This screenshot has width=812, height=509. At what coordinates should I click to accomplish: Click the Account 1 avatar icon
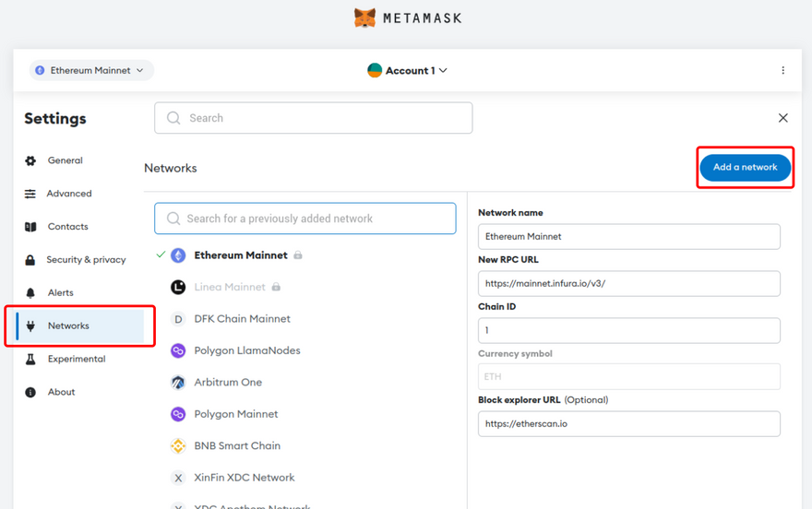click(x=375, y=70)
